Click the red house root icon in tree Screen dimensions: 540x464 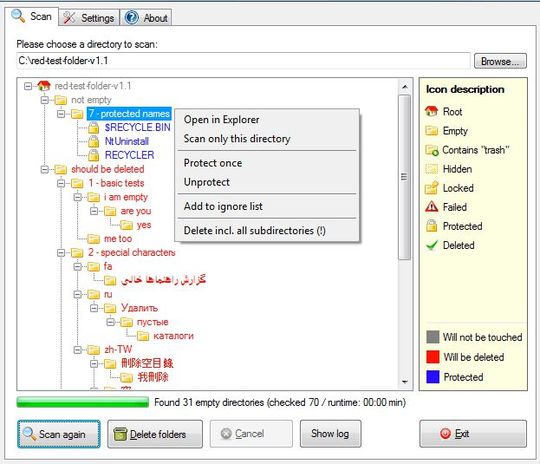(44, 85)
